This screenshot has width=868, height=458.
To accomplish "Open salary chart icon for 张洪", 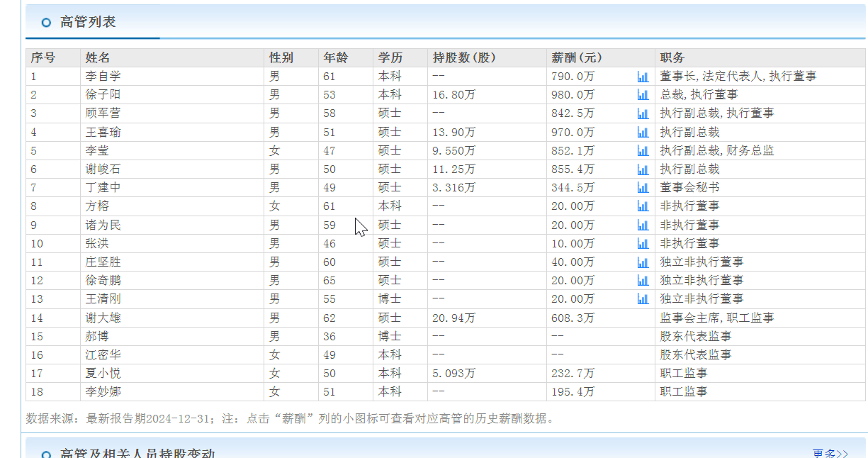I will [x=643, y=244].
